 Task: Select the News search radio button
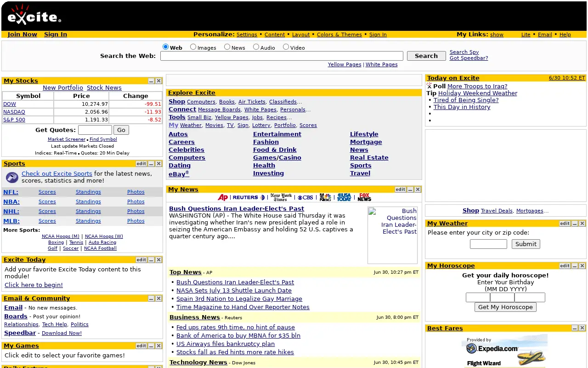[227, 47]
